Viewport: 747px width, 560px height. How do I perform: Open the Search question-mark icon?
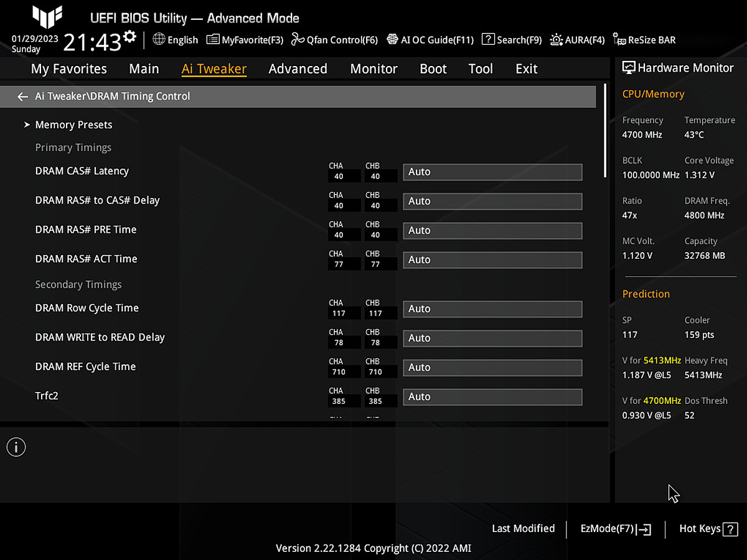(488, 40)
